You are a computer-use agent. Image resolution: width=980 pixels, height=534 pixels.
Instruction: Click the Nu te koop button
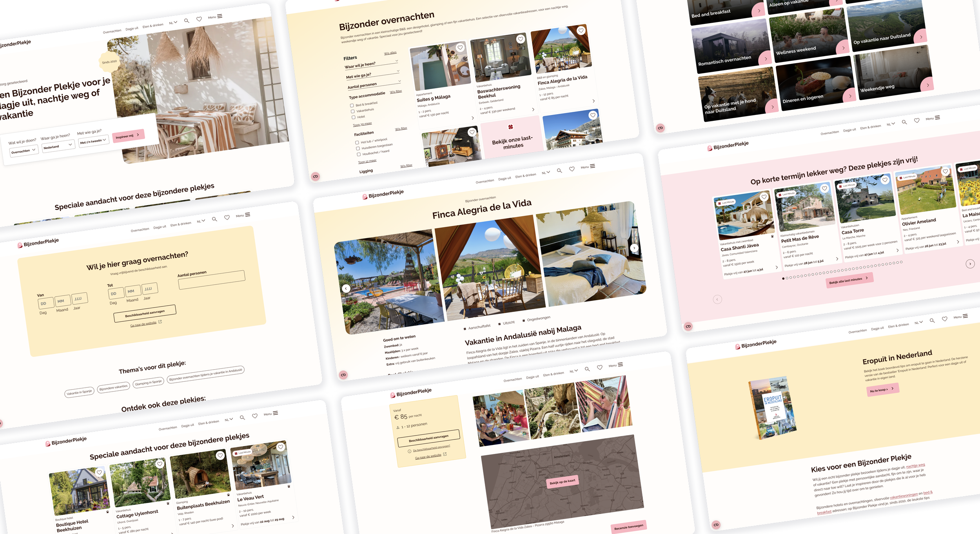tap(882, 390)
